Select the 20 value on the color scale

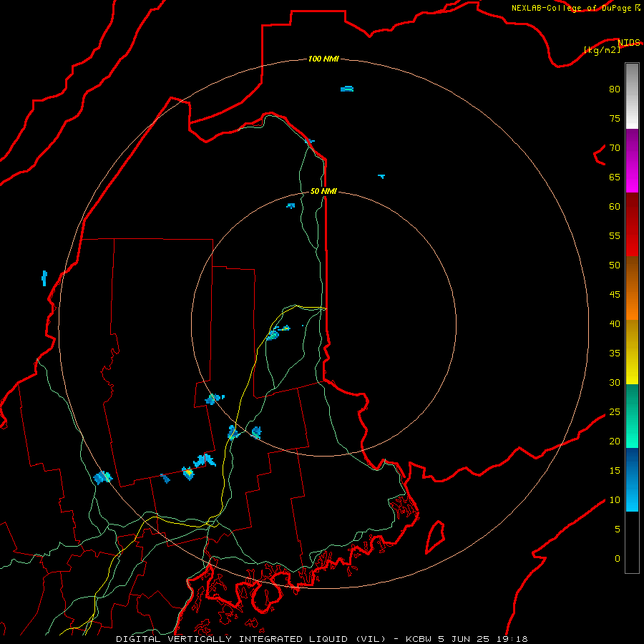[x=615, y=441]
